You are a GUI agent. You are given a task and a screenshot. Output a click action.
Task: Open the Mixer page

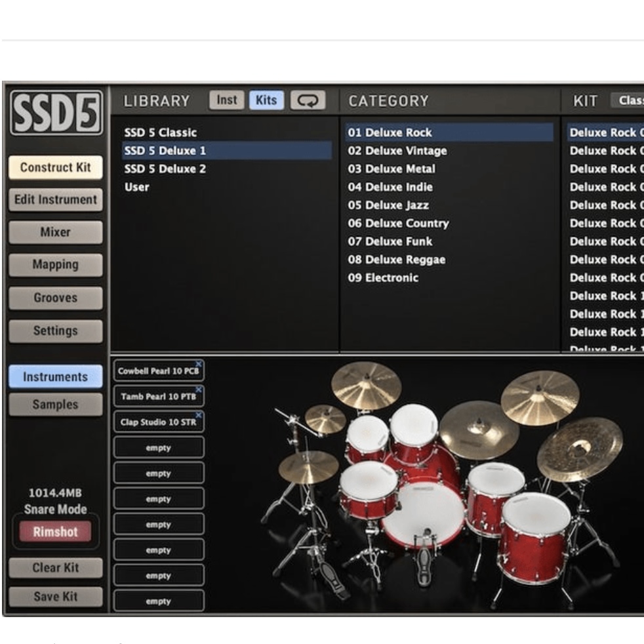[x=56, y=232]
